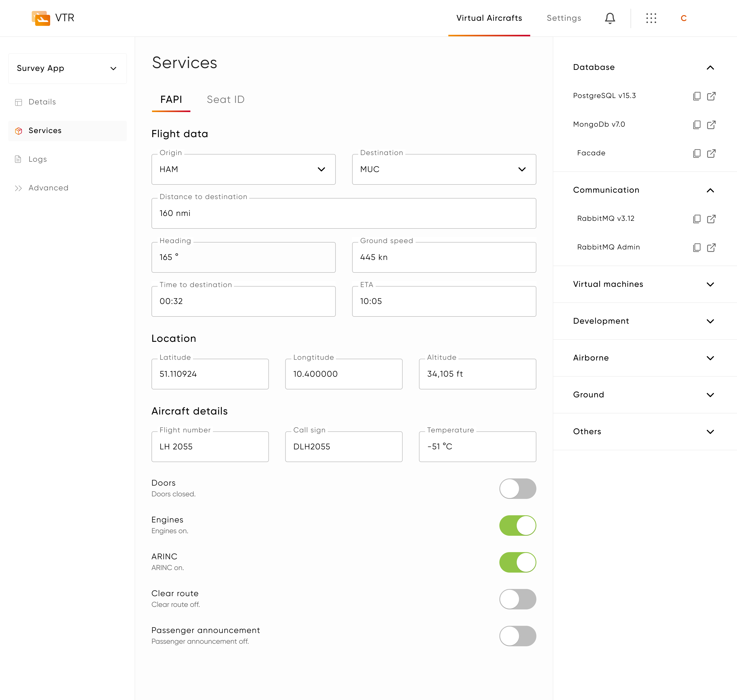This screenshot has height=700, width=737.
Task: Collapse the Database section
Action: point(710,68)
